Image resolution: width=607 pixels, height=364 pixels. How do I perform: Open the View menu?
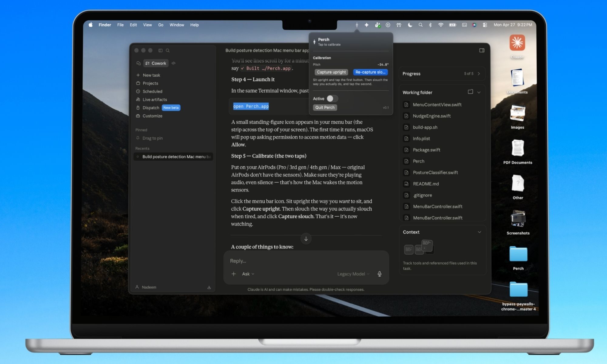148,25
